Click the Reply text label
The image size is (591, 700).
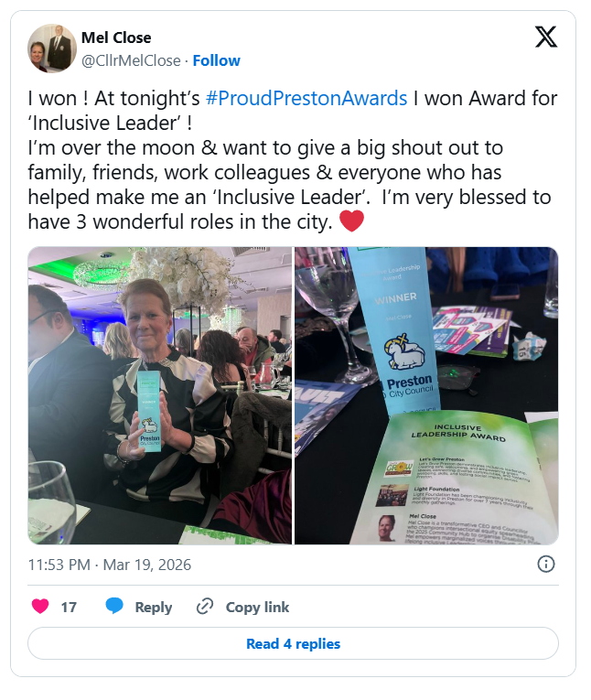153,608
